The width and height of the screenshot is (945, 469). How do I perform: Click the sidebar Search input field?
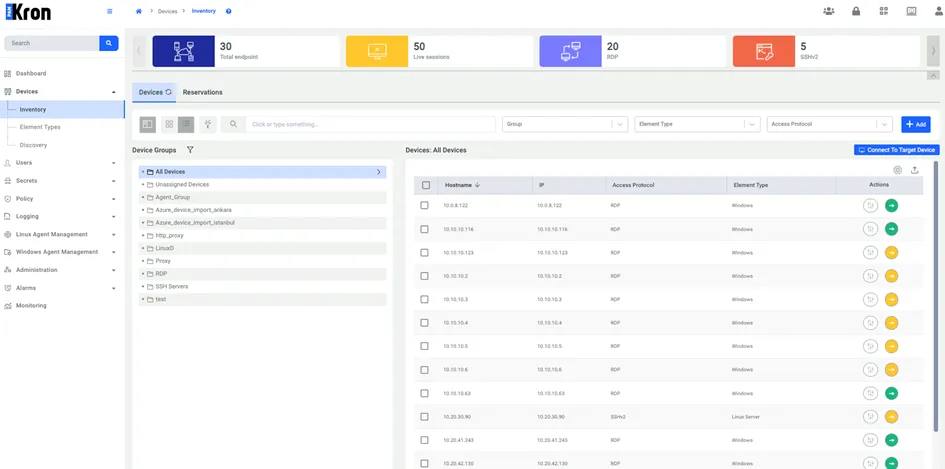tap(52, 43)
